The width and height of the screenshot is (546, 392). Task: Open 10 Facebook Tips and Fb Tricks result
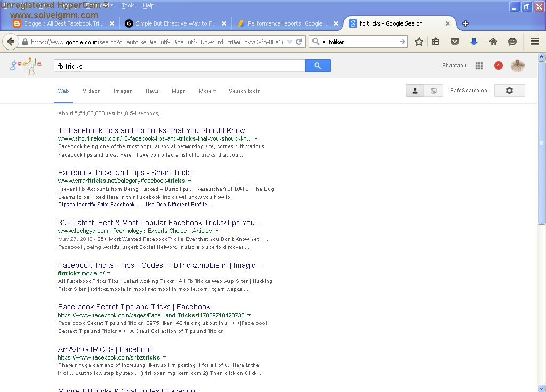(151, 130)
